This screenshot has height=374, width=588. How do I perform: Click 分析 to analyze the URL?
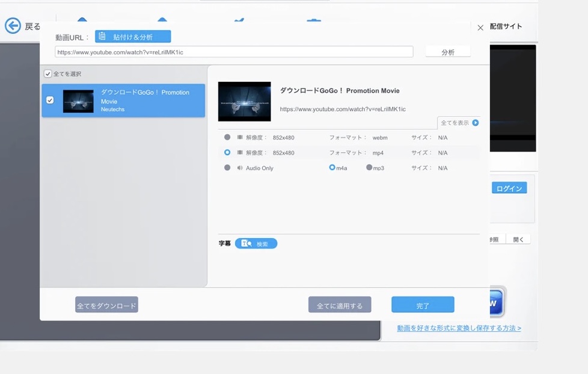coord(448,52)
